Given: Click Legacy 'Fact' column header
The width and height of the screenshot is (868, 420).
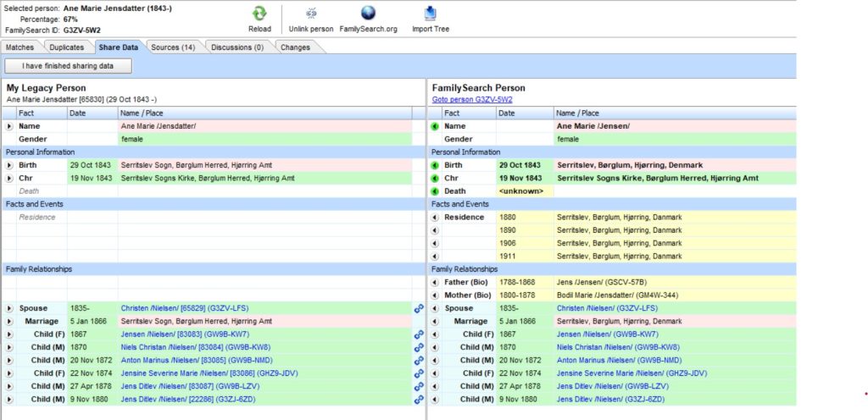Looking at the screenshot, I should pos(42,113).
